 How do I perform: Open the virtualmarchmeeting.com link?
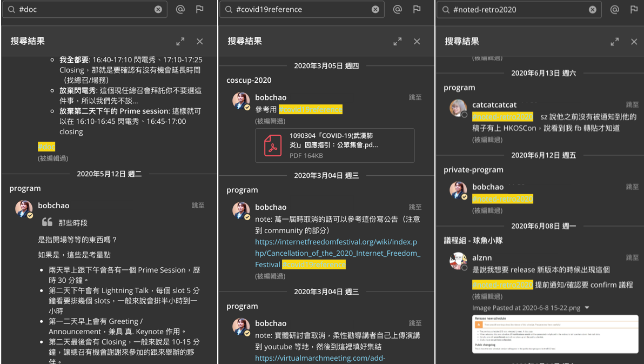pos(320,358)
